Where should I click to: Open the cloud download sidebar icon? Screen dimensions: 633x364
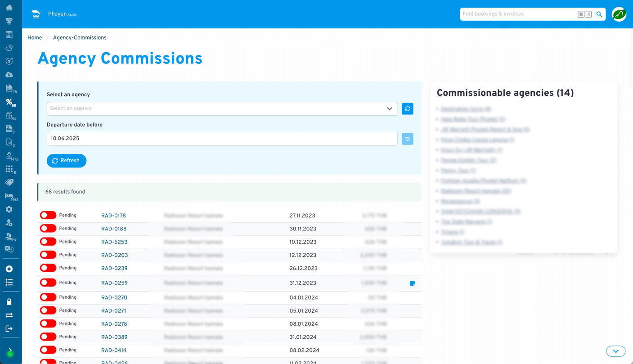point(9,75)
